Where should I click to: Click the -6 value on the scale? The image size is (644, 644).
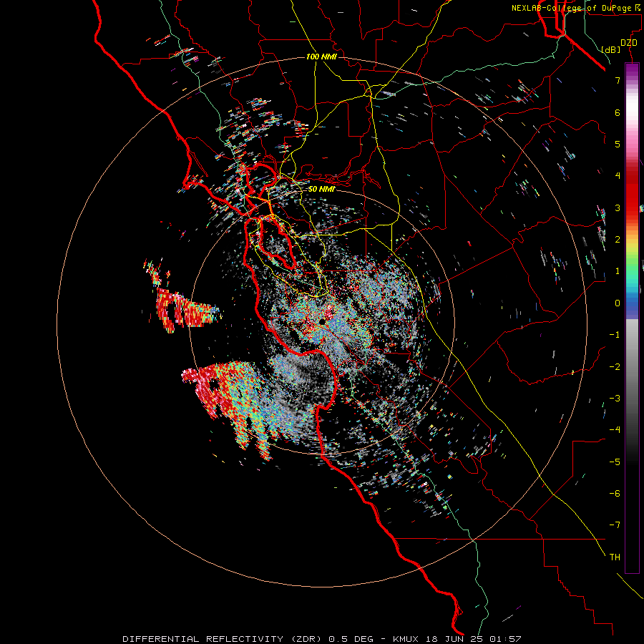[615, 494]
